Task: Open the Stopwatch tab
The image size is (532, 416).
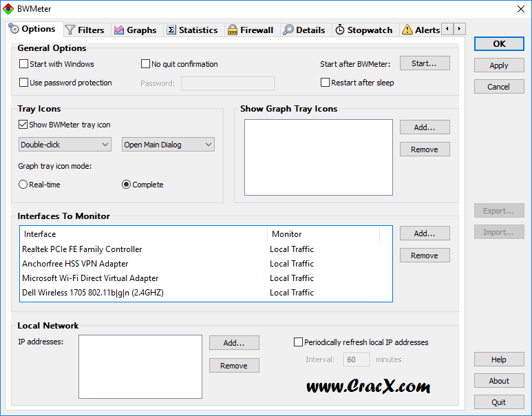Action: 364,30
